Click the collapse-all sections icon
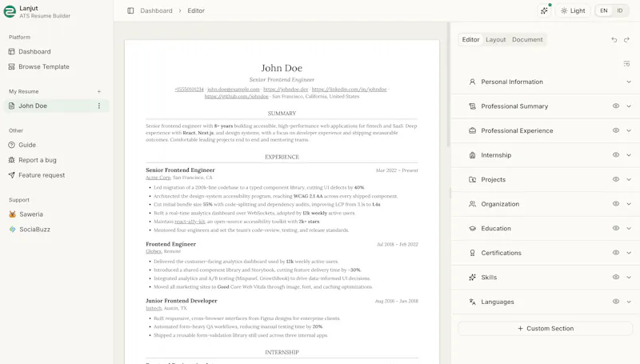 [626, 64]
